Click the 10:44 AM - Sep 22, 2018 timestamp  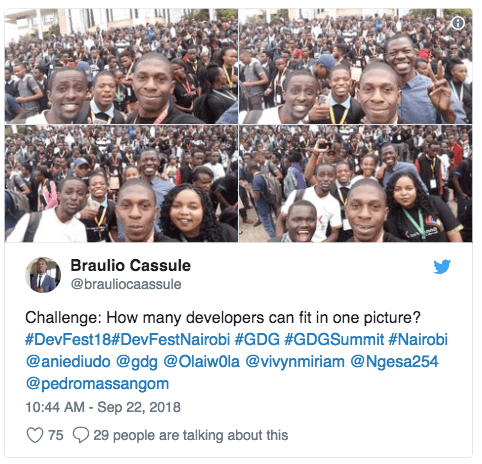[x=103, y=407]
